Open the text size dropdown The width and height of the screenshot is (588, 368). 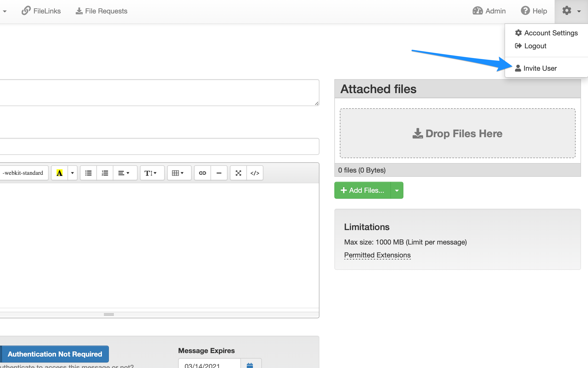tap(152, 173)
